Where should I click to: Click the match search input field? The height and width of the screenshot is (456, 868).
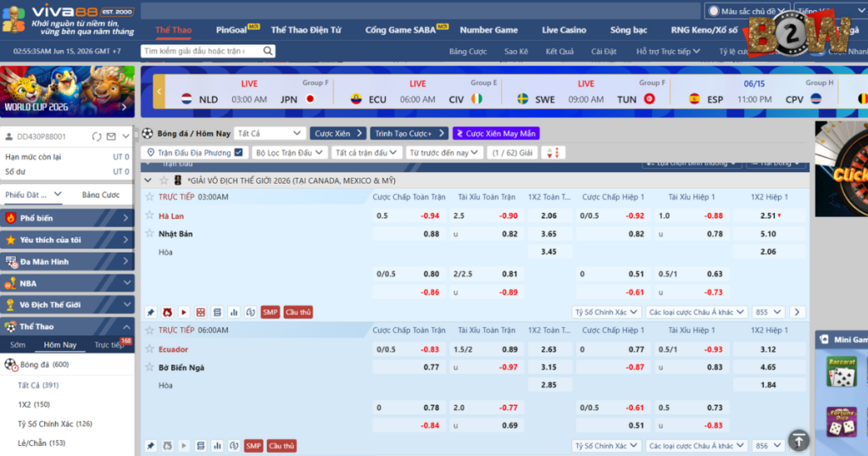202,51
